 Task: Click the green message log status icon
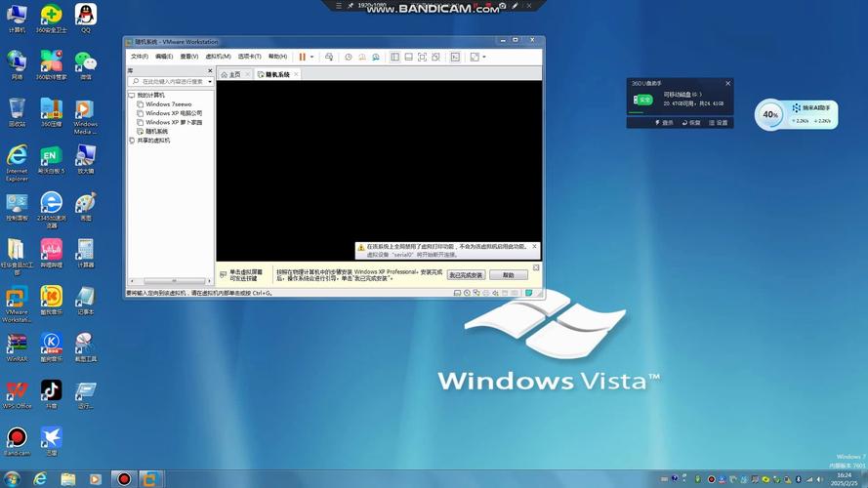(528, 293)
